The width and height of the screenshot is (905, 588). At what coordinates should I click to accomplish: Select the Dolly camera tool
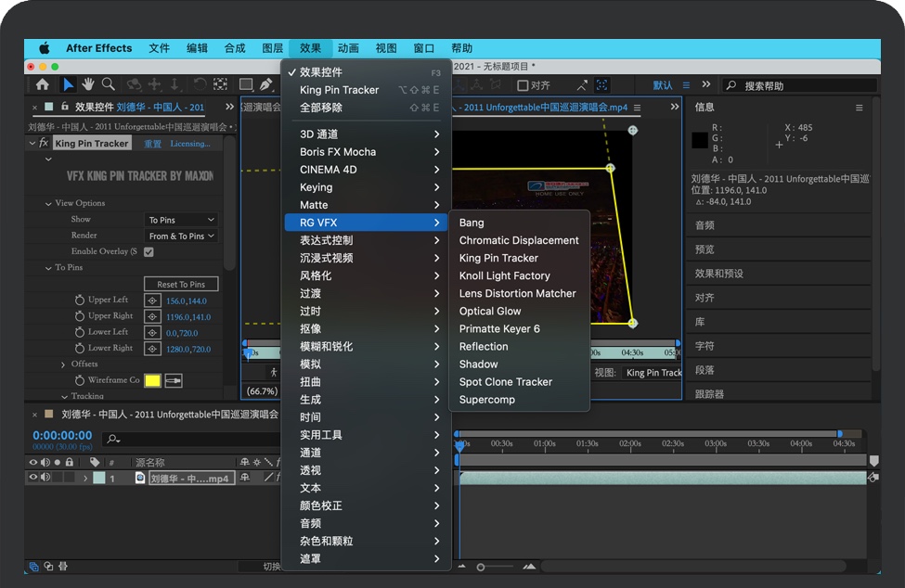(x=175, y=84)
